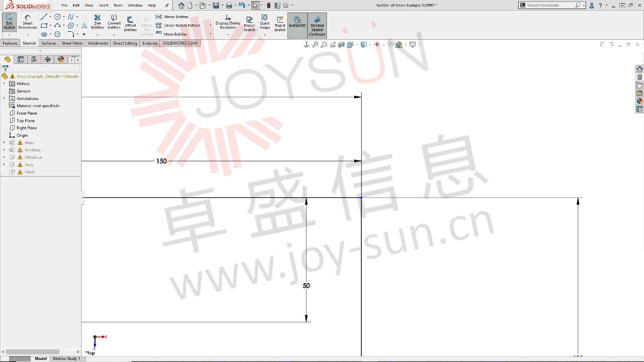Open Display/Delete Relations
This screenshot has height=362, width=644.
click(228, 22)
